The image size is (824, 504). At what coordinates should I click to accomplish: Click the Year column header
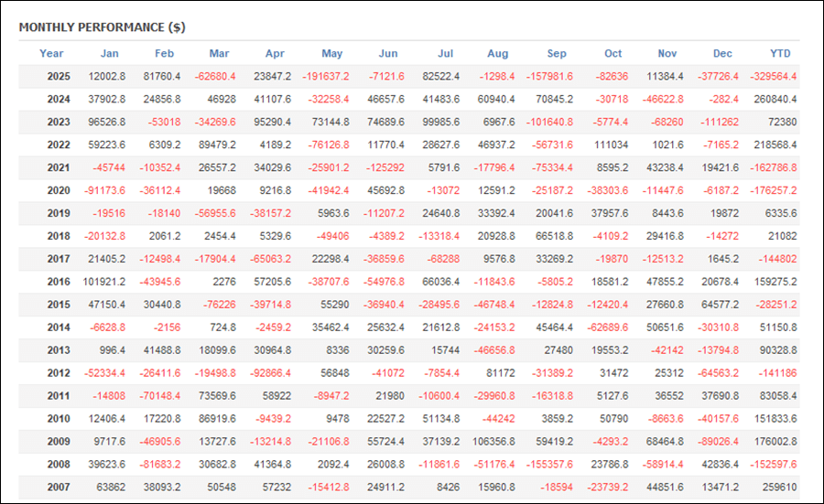click(51, 53)
